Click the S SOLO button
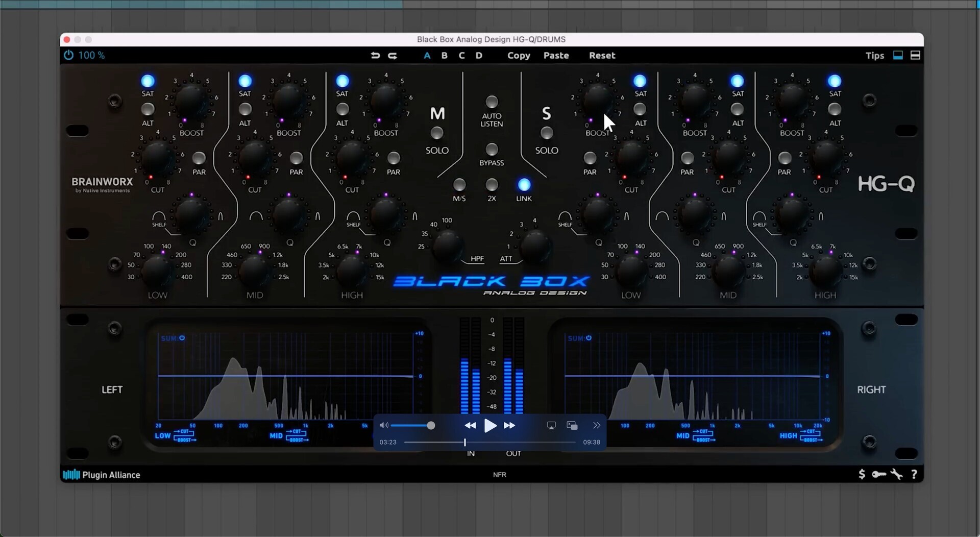Screen dimensions: 980x537 point(547,133)
